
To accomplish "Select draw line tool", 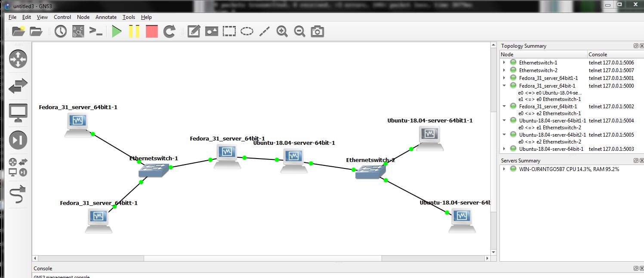I will click(x=264, y=31).
